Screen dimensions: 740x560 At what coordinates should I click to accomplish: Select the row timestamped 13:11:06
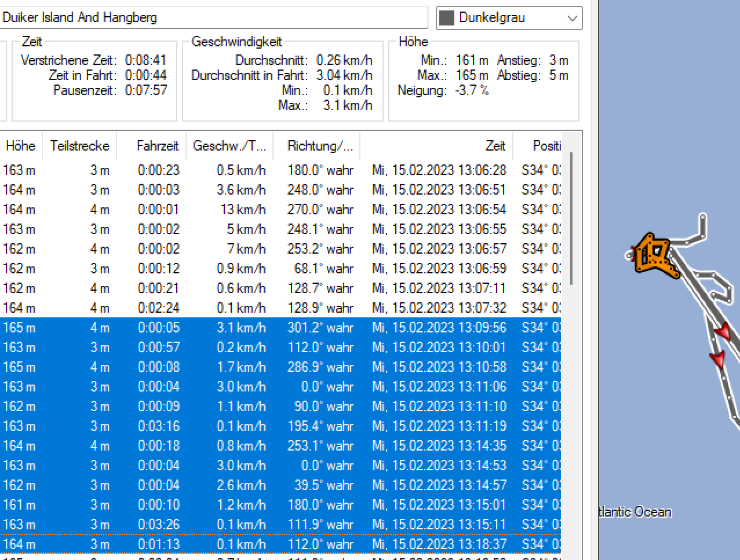(x=280, y=387)
